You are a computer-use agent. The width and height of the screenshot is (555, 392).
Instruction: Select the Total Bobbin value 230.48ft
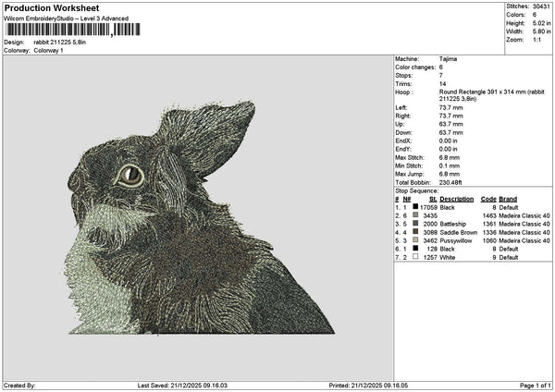coord(450,182)
